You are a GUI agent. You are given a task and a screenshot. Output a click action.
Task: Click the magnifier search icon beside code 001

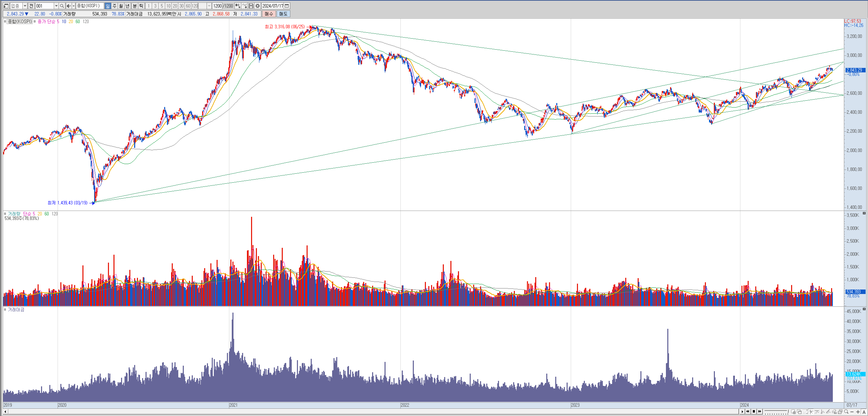tap(62, 6)
